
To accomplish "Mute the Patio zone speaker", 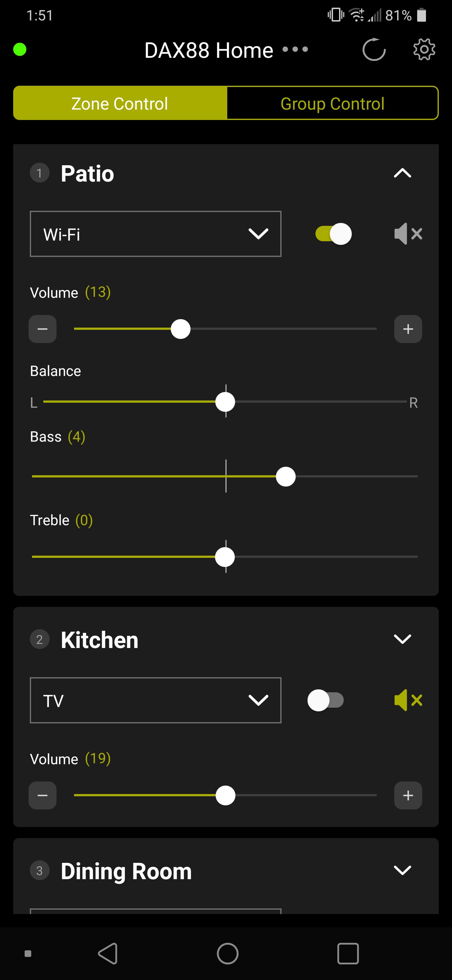I will point(408,234).
